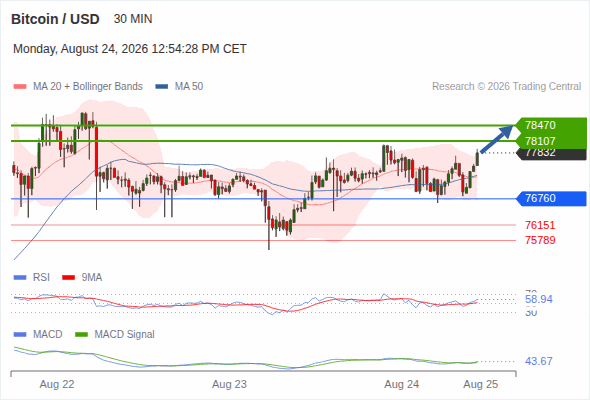This screenshot has width=590, height=400.
Task: Click the RSI legend color marker
Action: click(x=20, y=278)
